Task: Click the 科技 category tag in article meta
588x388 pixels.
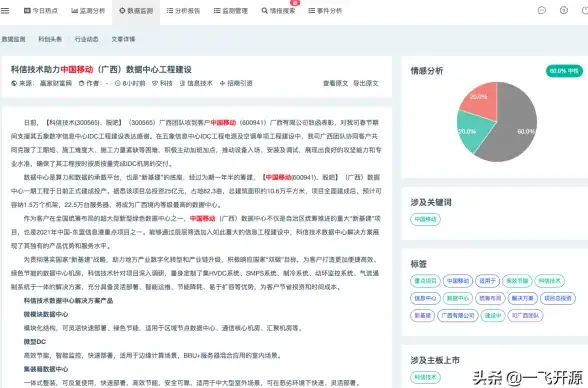Action: click(162, 83)
